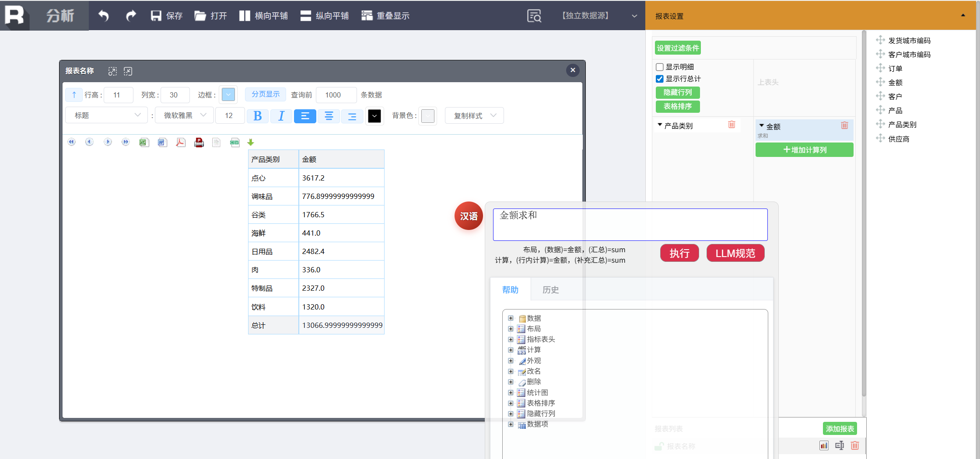
Task: Open the black font color picker
Action: [x=374, y=116]
